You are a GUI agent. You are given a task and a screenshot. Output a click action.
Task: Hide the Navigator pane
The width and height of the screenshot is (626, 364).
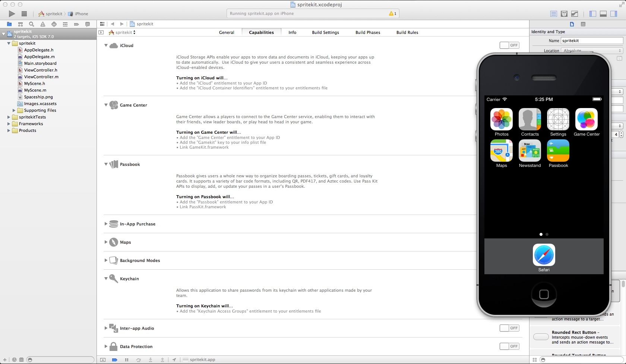tap(593, 14)
